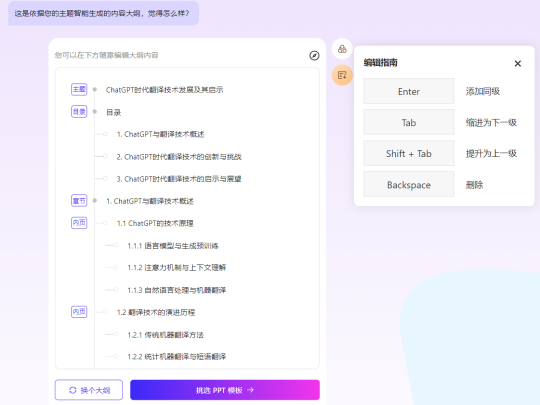Screen dimensions: 540x405
Task: Click the 提升为上一级 label
Action: (x=491, y=153)
